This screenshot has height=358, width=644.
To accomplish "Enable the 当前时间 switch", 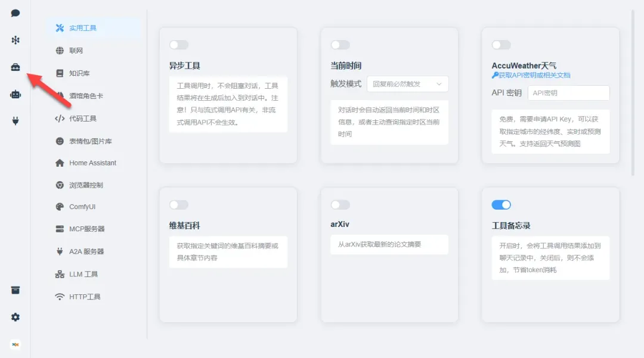I will point(340,45).
